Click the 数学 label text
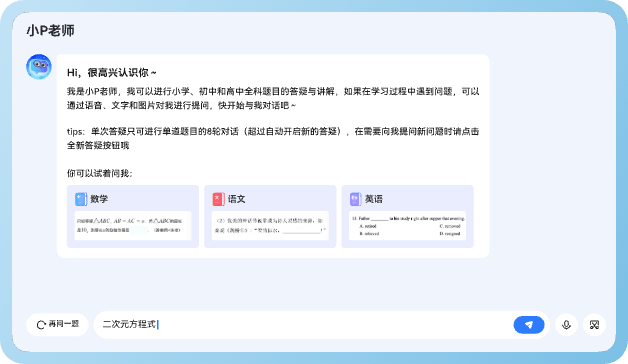628x364 pixels. pyautogui.click(x=99, y=199)
